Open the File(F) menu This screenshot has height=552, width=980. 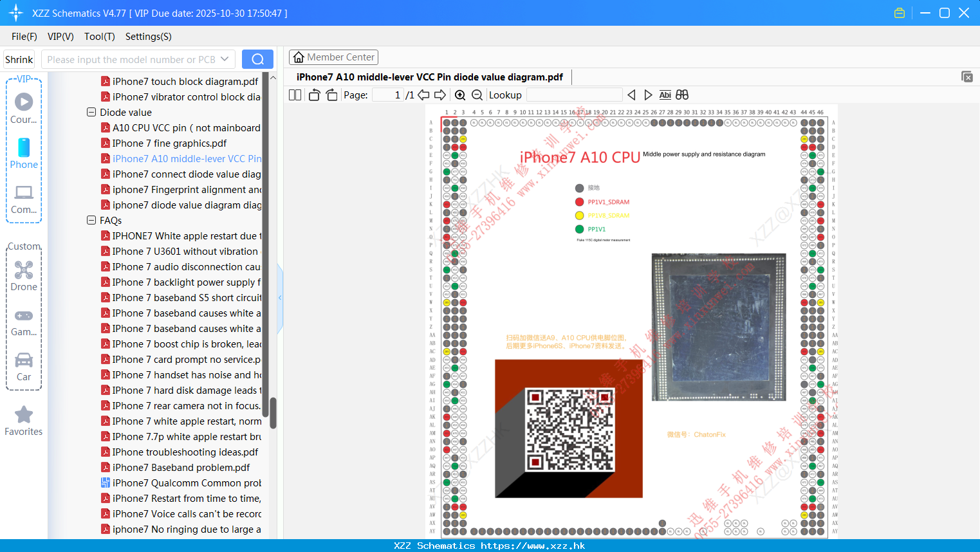[24, 37]
